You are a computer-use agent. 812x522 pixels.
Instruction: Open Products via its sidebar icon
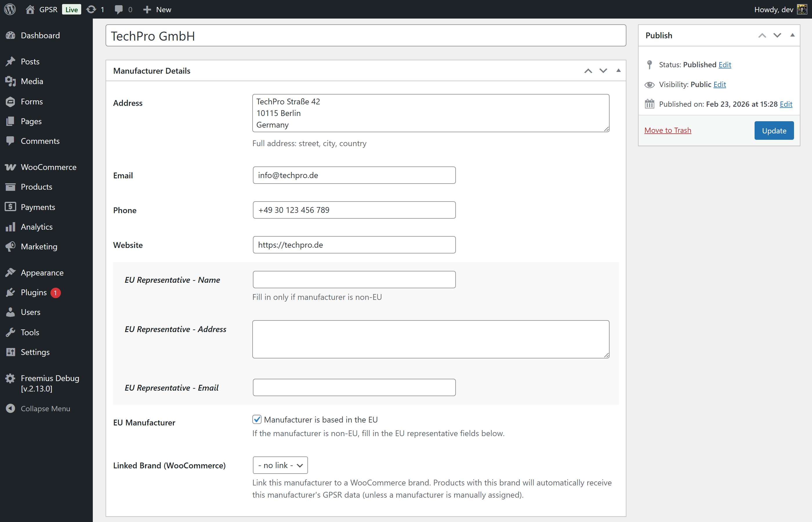pyautogui.click(x=10, y=187)
